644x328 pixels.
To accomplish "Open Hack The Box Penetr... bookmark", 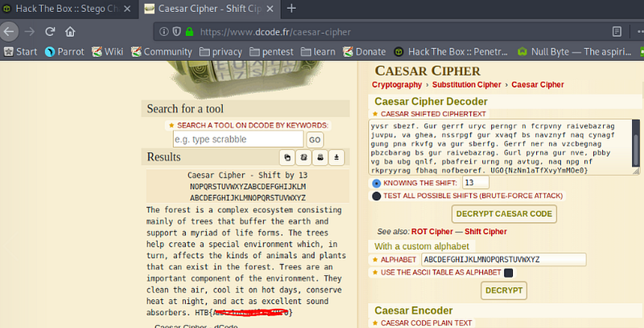I will point(451,51).
